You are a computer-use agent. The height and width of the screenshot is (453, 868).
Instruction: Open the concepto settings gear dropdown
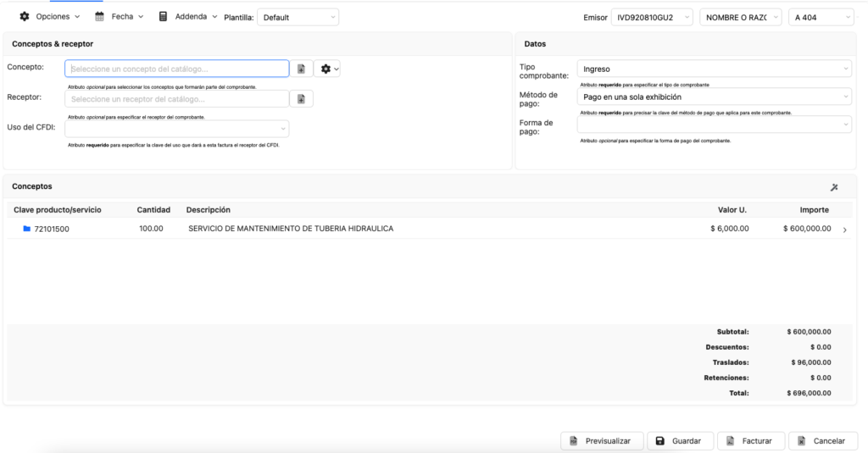point(328,69)
